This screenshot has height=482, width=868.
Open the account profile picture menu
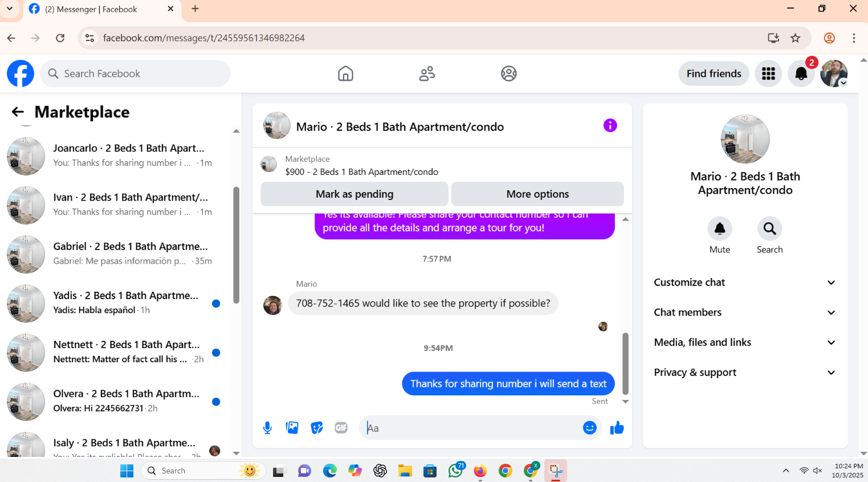tap(834, 73)
